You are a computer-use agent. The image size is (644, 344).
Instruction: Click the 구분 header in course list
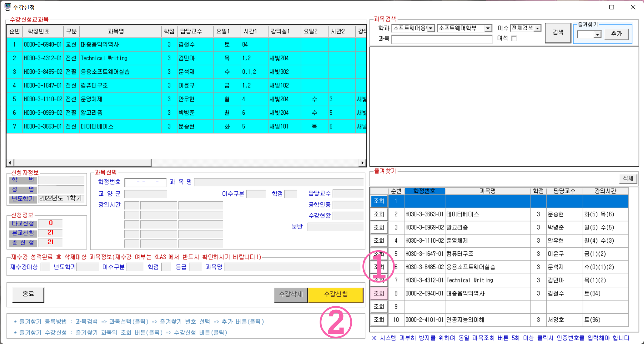72,31
